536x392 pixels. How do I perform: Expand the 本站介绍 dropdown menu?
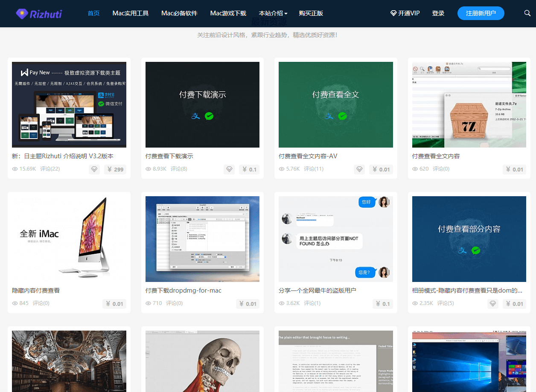pyautogui.click(x=273, y=13)
